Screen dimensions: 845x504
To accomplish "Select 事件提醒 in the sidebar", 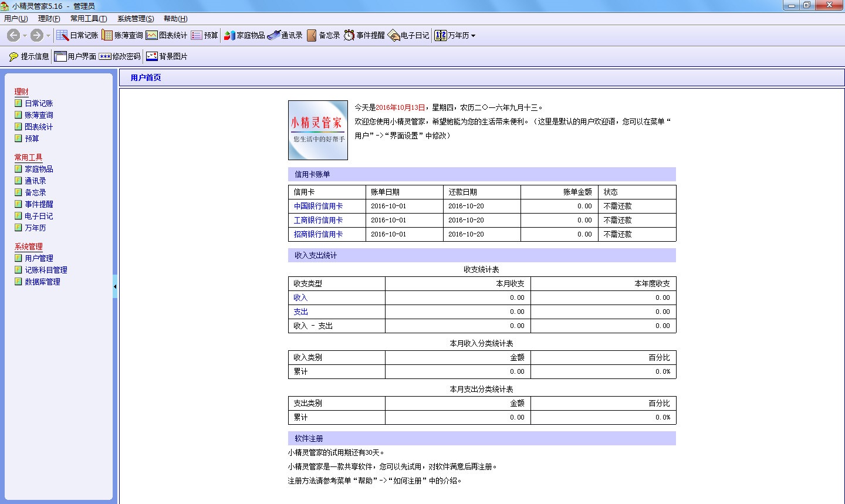I will click(x=39, y=204).
